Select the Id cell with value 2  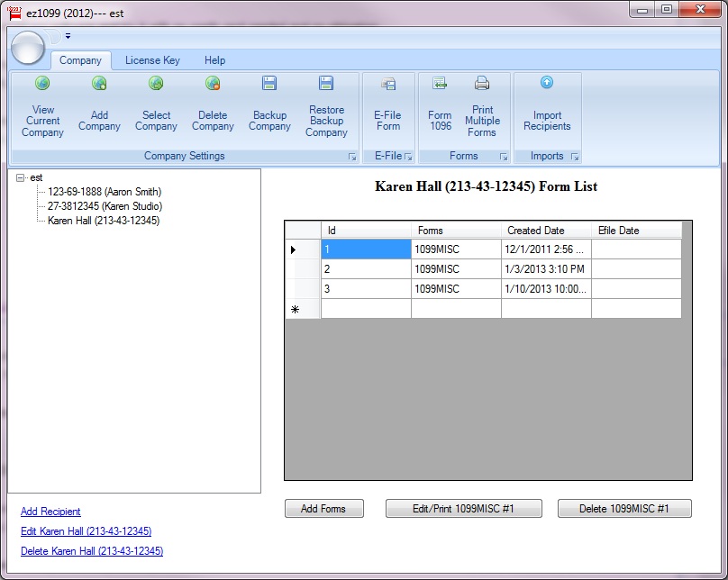[x=366, y=269]
